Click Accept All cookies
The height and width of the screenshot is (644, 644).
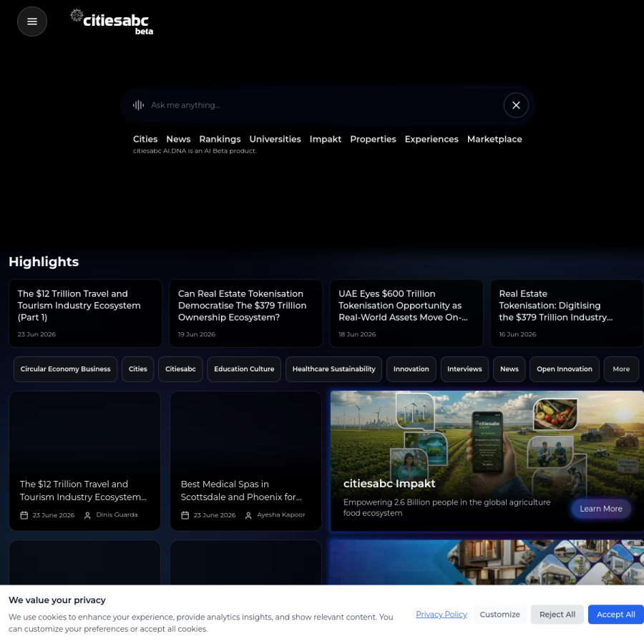615,615
